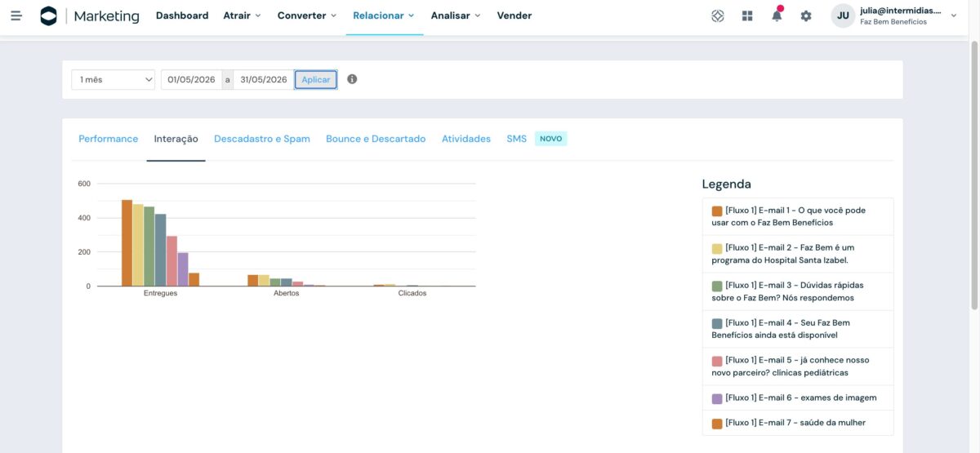Open the hamburger side menu
Screen dimensions: 980x453
tap(16, 16)
